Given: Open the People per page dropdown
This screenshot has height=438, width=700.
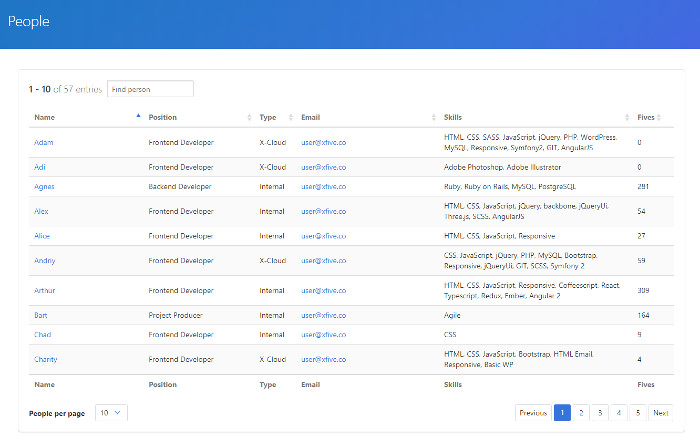Looking at the screenshot, I should [111, 413].
